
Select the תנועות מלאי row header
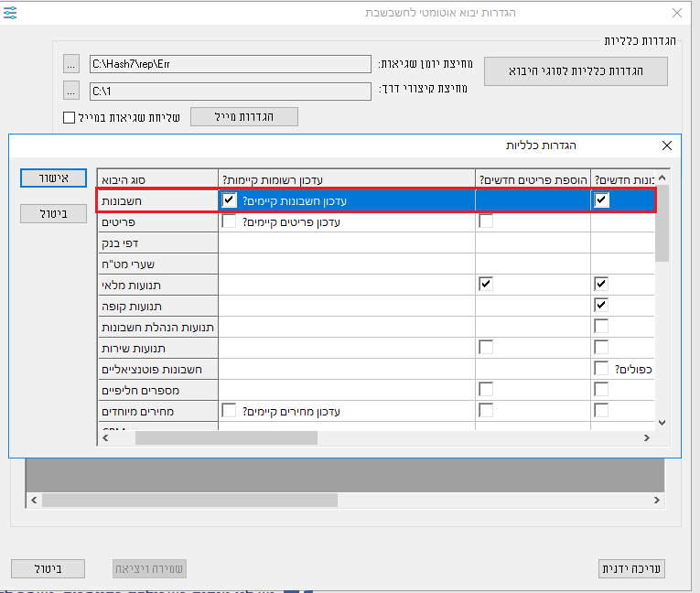point(157,285)
